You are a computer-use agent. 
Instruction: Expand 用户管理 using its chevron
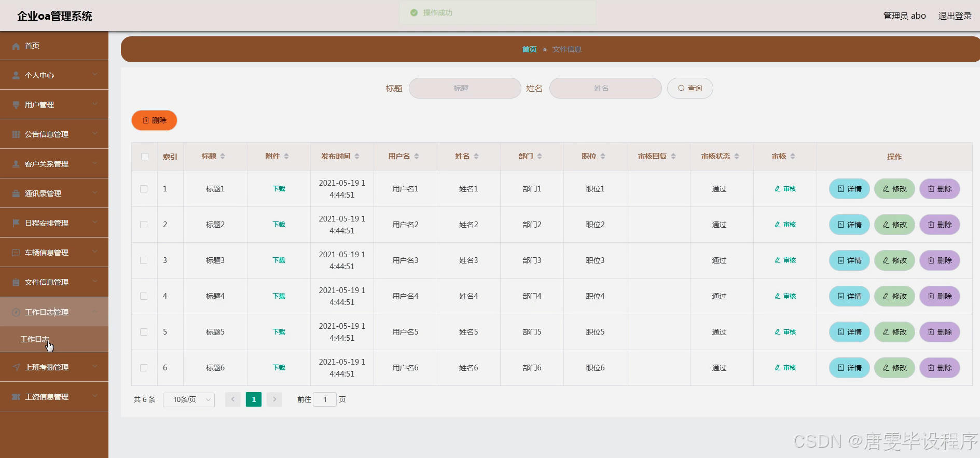point(95,104)
